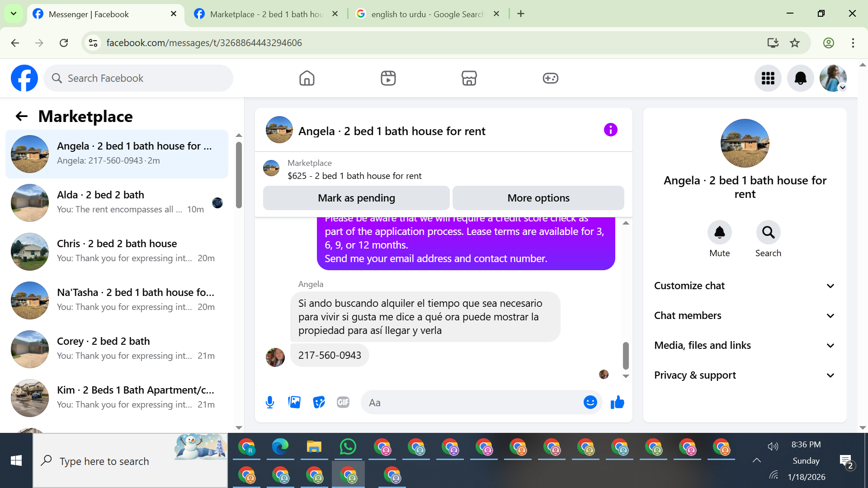Viewport: 868px width, 488px height.
Task: Switch to english to urdu tab
Action: coord(427,14)
